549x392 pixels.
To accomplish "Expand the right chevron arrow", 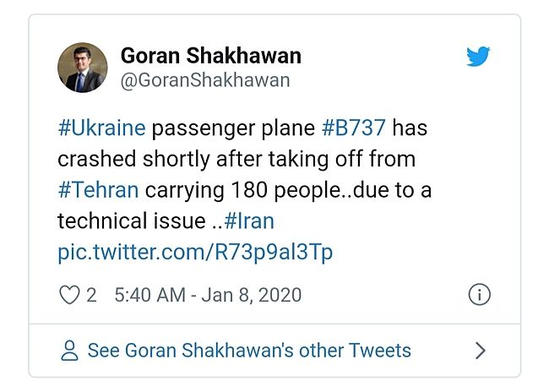I will click(481, 351).
